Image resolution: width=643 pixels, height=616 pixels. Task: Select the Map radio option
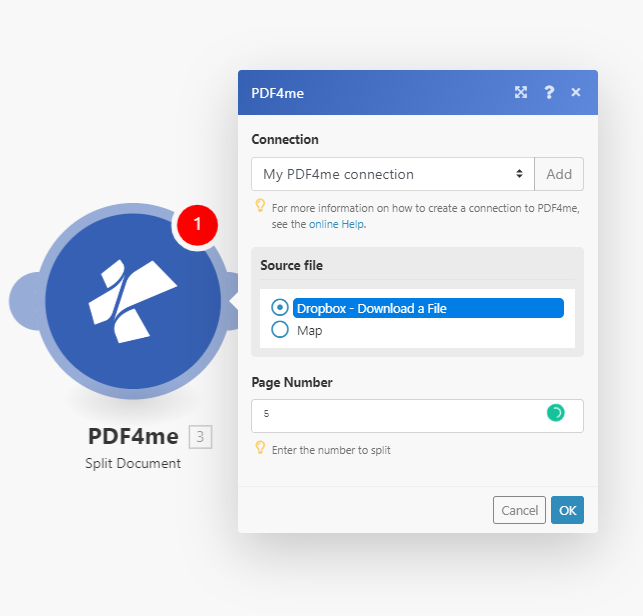pyautogui.click(x=280, y=330)
